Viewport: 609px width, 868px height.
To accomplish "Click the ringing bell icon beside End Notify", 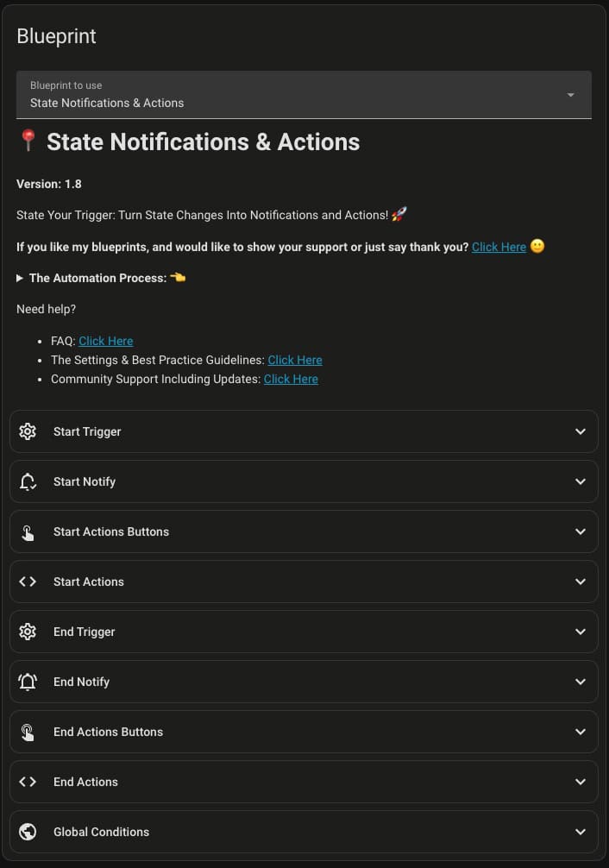I will (x=28, y=682).
